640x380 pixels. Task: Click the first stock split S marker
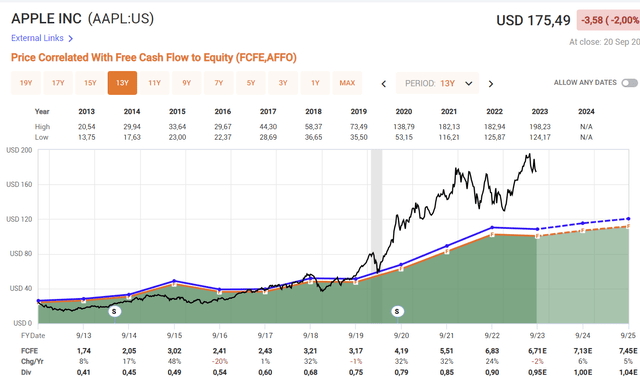pos(114,311)
